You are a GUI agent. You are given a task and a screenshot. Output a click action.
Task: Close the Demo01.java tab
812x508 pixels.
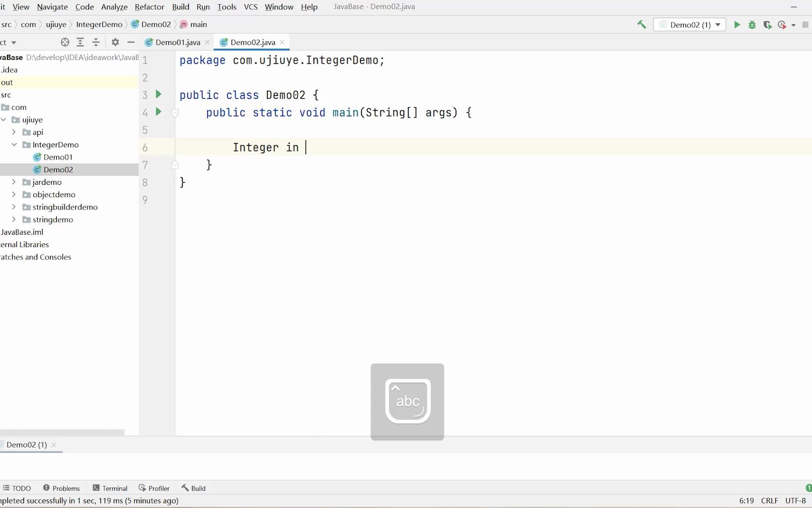click(207, 42)
